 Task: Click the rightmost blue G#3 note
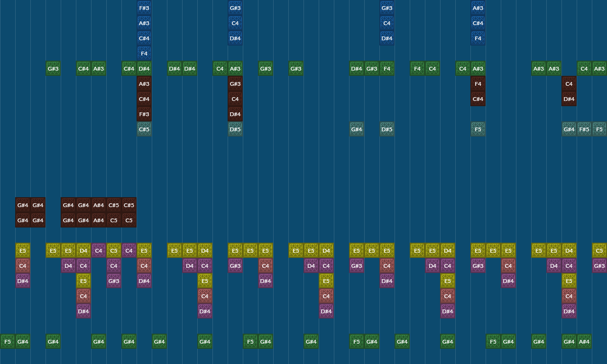387,8
